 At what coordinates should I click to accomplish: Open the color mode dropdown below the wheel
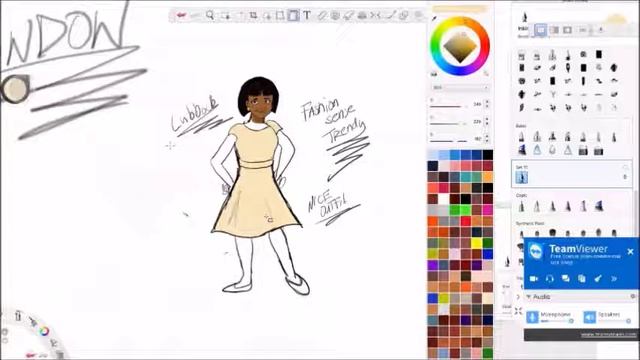point(460,88)
